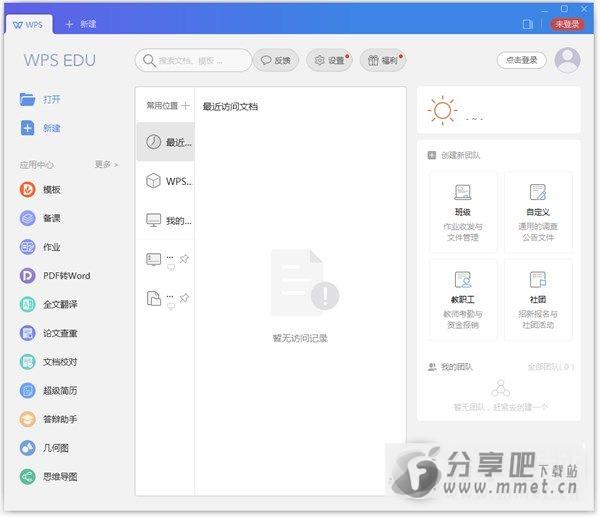Image resolution: width=600 pixels, height=517 pixels.
Task: Click the 未登录 status badge
Action: 567,24
